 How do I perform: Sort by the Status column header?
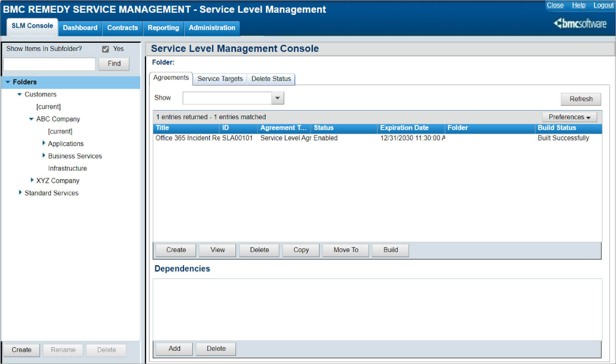click(x=344, y=128)
